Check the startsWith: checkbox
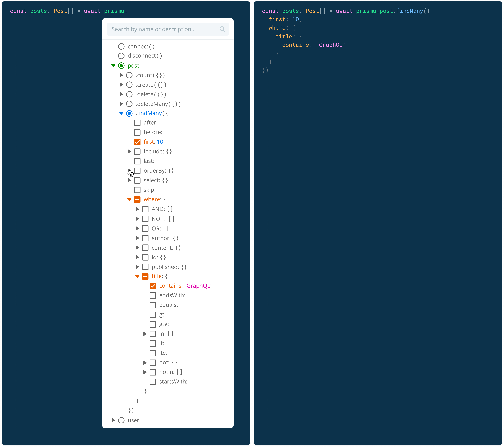 coord(153,382)
